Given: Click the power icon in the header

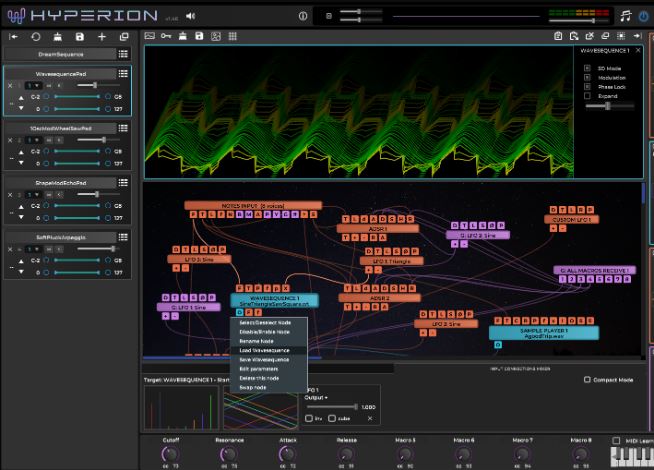Looking at the screenshot, I should 644,16.
